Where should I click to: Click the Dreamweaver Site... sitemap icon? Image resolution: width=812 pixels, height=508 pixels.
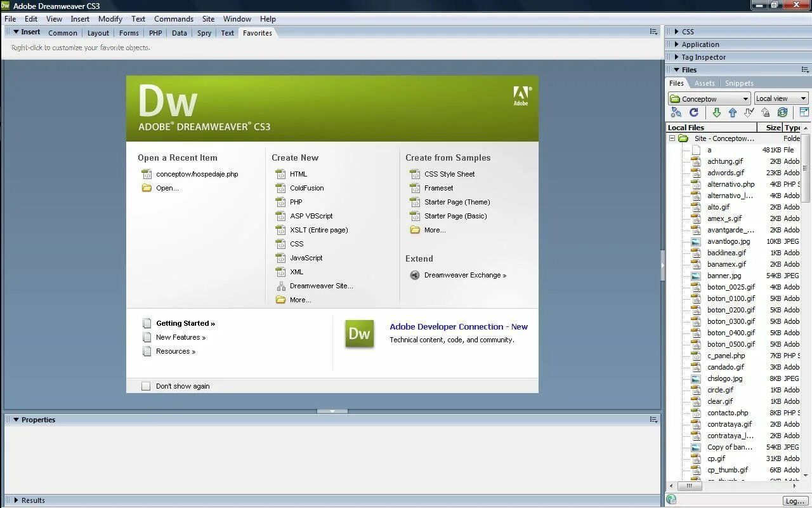click(281, 286)
